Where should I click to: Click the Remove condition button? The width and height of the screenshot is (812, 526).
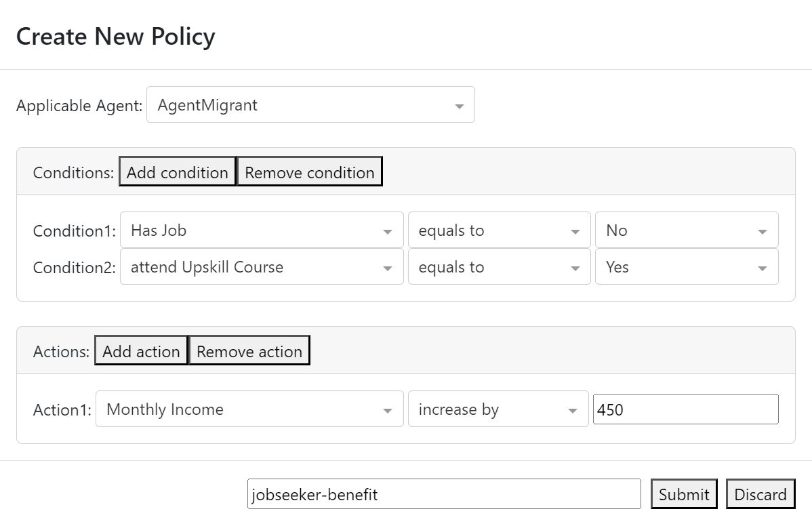coord(309,172)
